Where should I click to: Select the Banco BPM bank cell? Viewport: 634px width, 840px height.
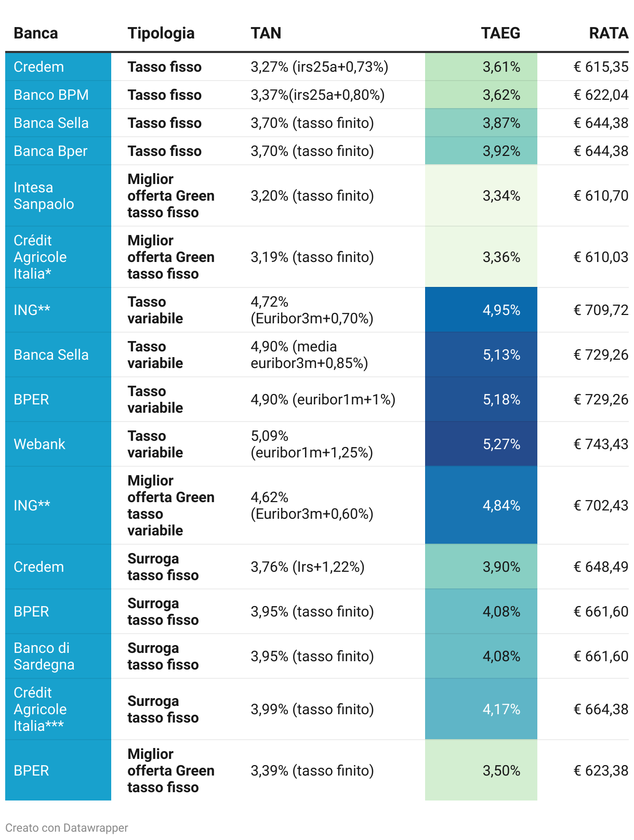tap(58, 95)
